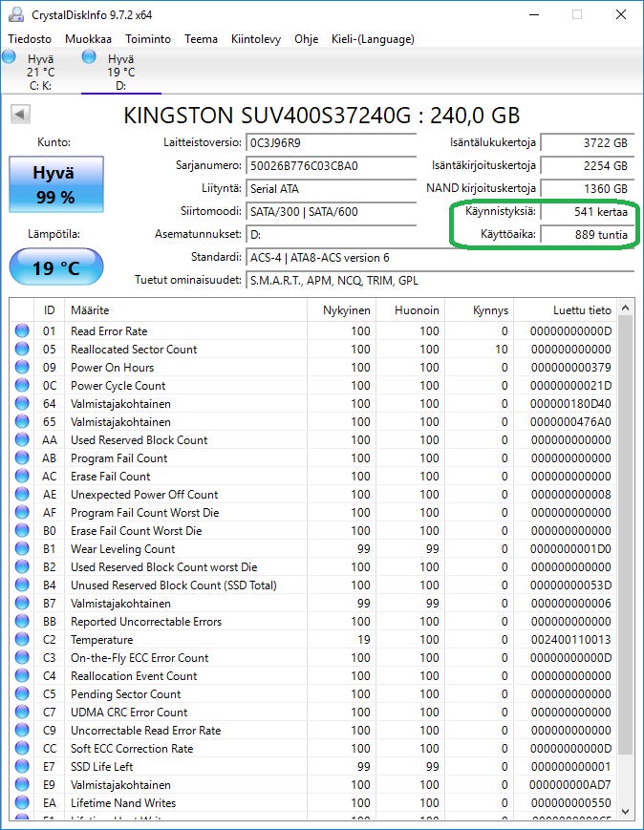Click the scrollbar down arrow in SMART list
The image size is (644, 830).
pyautogui.click(x=626, y=812)
